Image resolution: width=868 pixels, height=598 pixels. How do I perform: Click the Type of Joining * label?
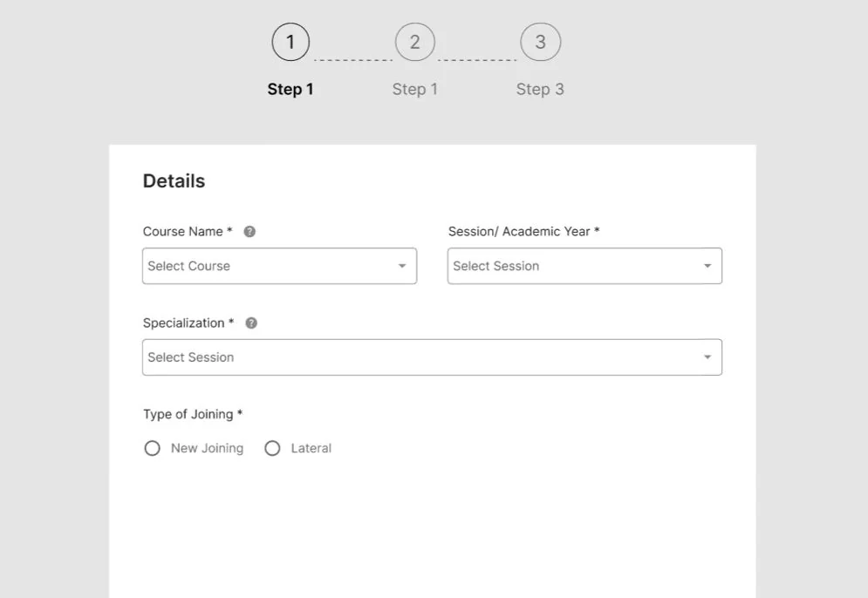pos(193,414)
